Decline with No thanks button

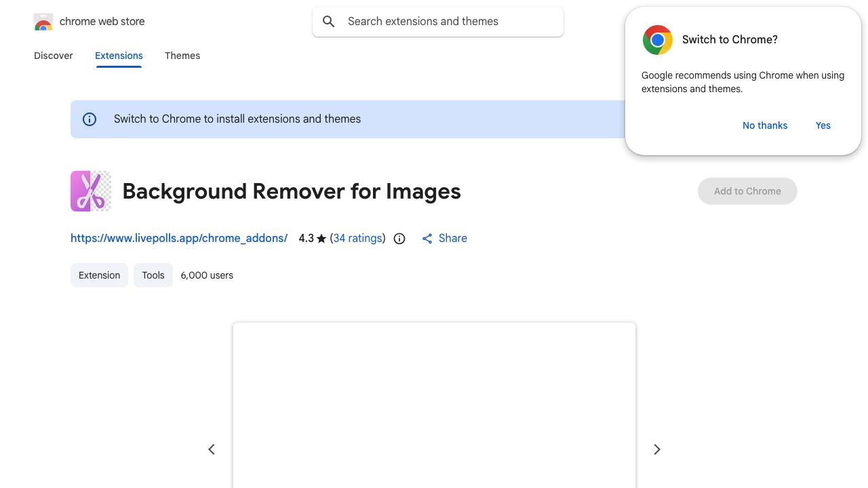pos(765,125)
